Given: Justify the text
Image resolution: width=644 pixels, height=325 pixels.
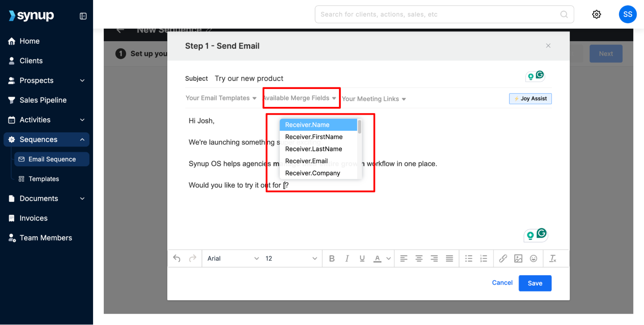Looking at the screenshot, I should [x=449, y=258].
